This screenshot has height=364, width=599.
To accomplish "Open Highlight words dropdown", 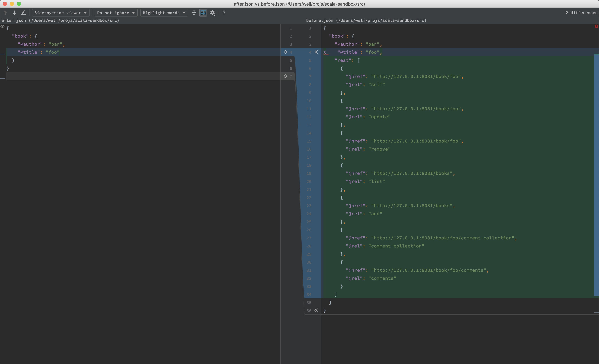I will coord(164,13).
